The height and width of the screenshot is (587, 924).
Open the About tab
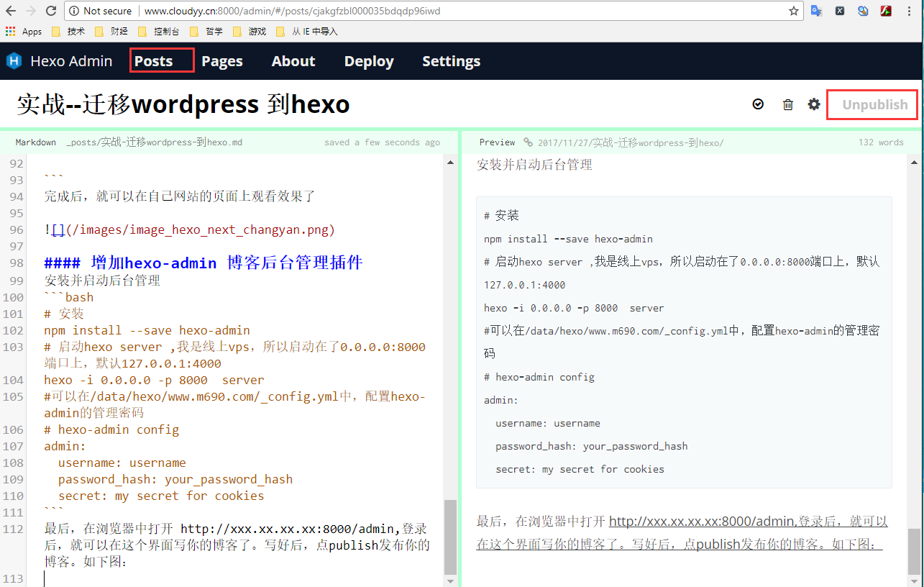293,61
